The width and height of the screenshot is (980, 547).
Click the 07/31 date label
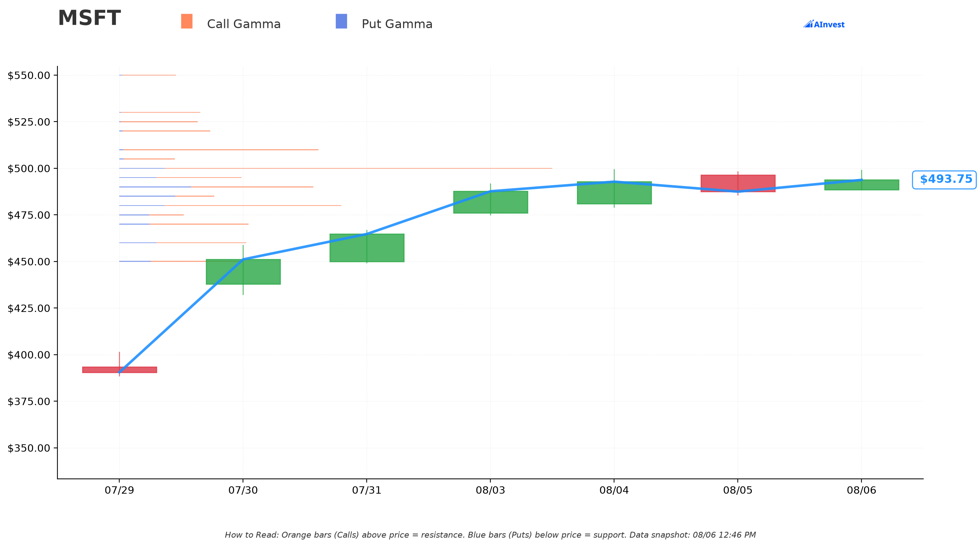[x=367, y=490]
